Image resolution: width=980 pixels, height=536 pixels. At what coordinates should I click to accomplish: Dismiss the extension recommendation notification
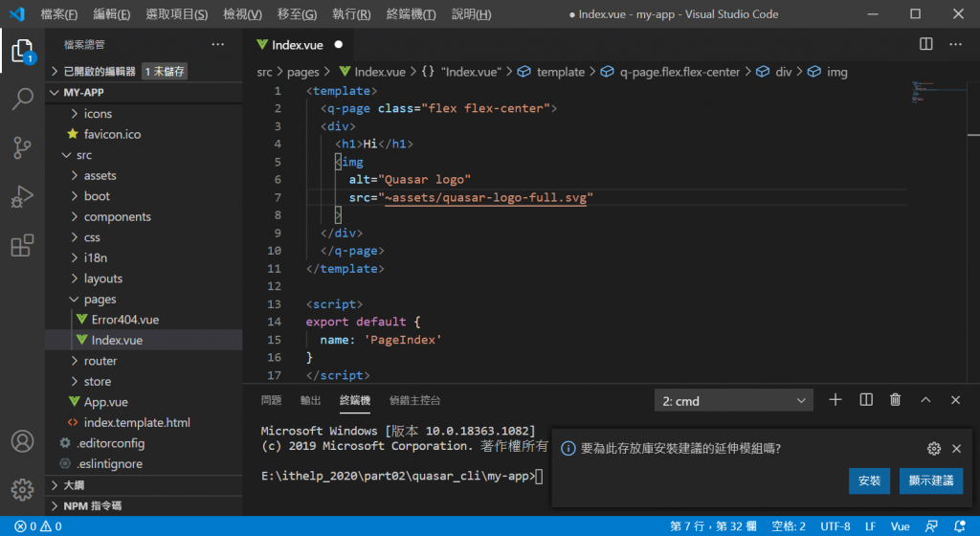956,449
